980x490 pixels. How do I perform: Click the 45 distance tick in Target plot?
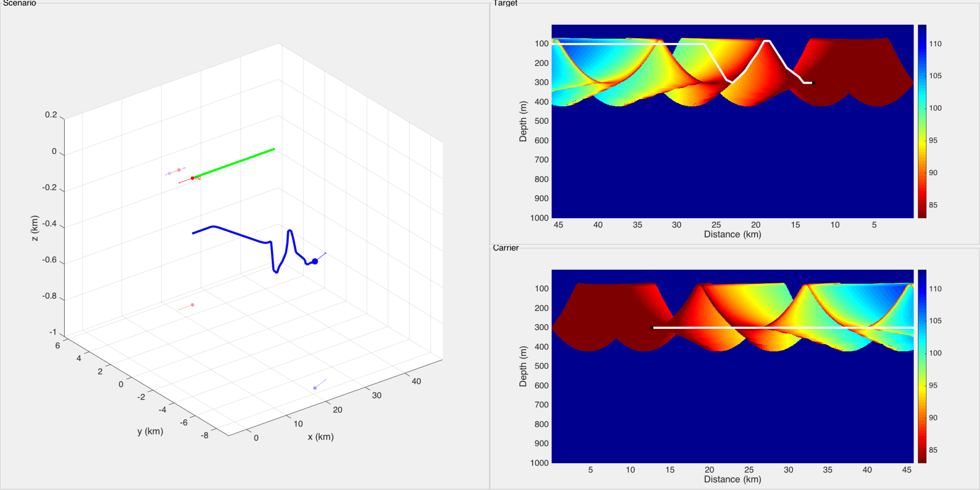tap(558, 225)
